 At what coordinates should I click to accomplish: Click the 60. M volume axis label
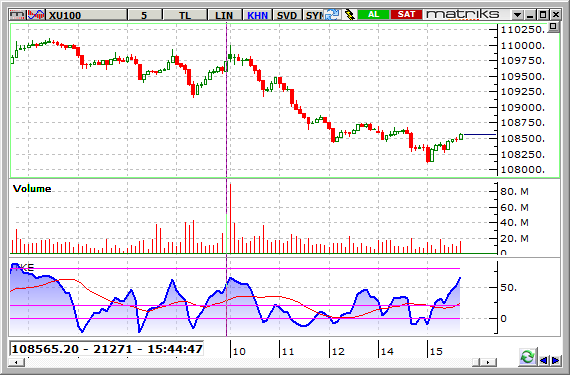514,207
